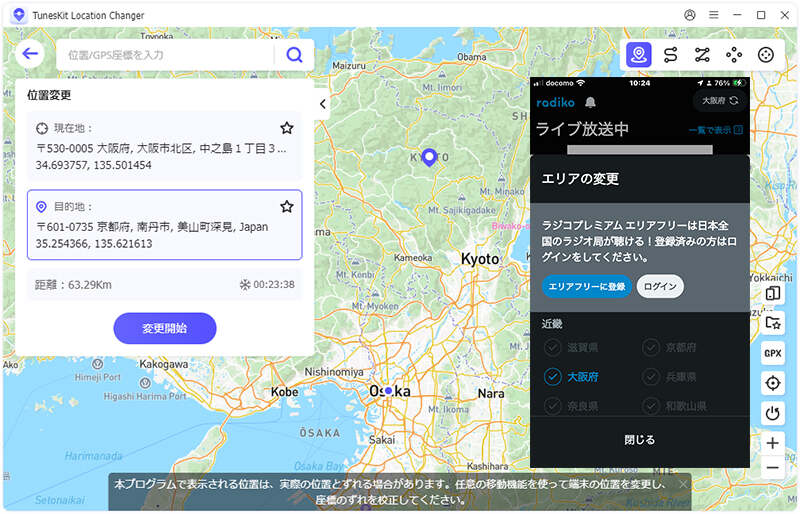Click エリアフリーに登録 button
Screen dimensions: 800x514
click(x=587, y=286)
